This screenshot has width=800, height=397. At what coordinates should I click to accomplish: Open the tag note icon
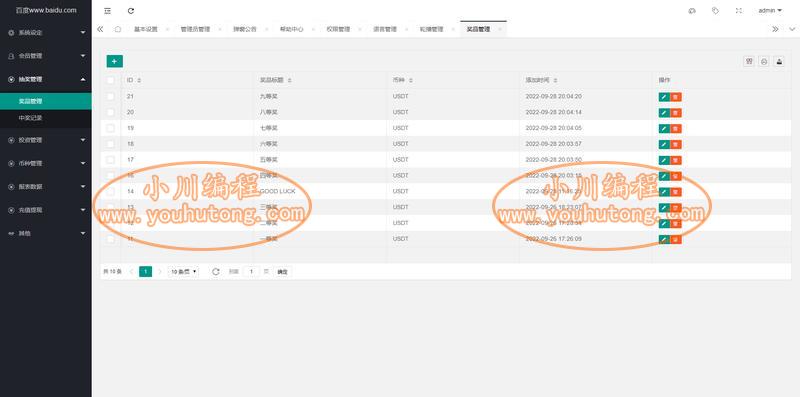[x=715, y=11]
